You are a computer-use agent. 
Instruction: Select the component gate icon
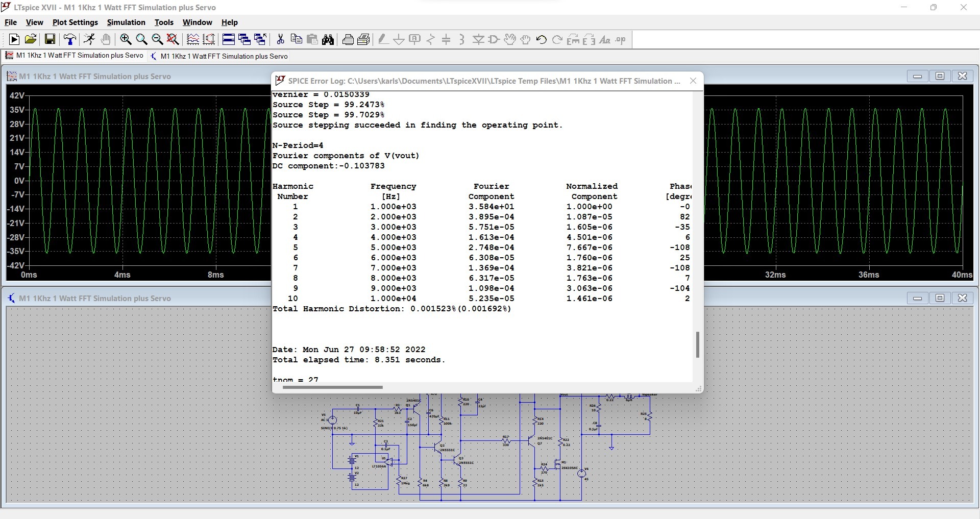[x=494, y=39]
